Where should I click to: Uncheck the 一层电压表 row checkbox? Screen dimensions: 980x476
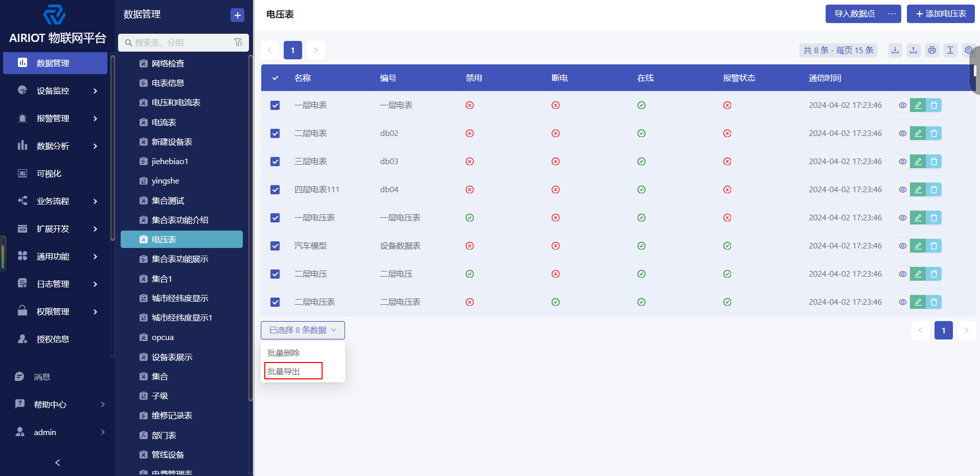pos(275,218)
